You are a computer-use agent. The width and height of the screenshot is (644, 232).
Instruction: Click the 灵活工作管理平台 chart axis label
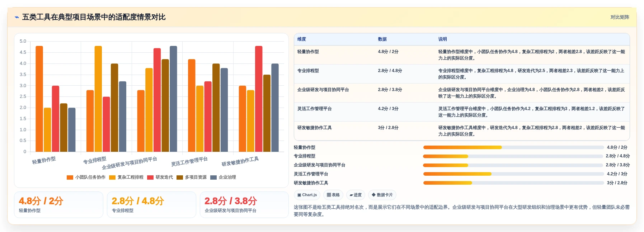[x=189, y=162]
